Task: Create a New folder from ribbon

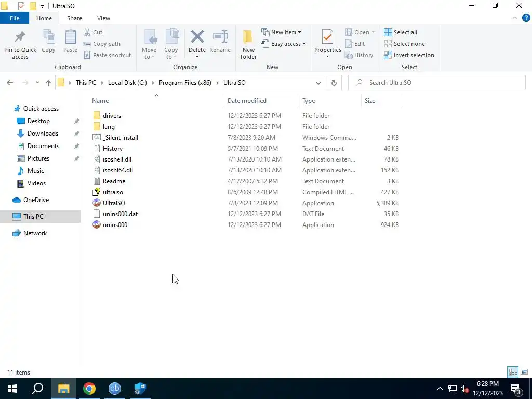Action: point(248,45)
